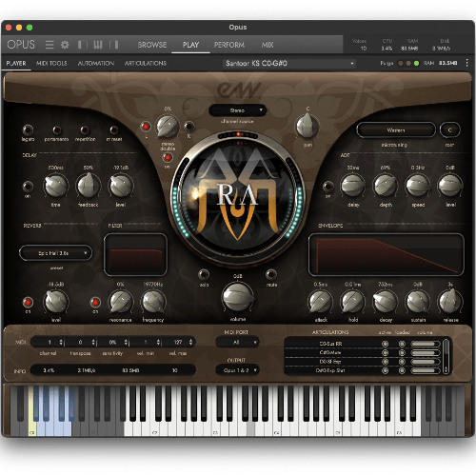
Task: Click the delay feedback knob
Action: coord(89,186)
